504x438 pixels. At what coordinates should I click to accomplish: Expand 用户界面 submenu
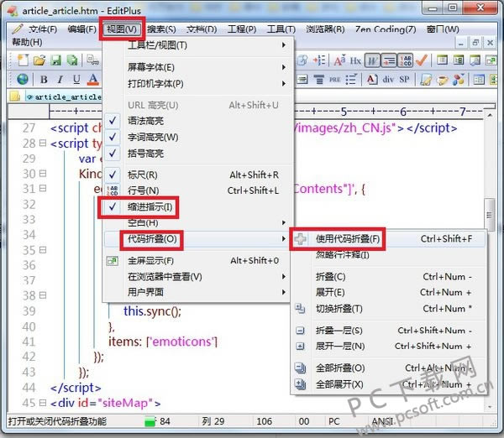[x=197, y=292]
